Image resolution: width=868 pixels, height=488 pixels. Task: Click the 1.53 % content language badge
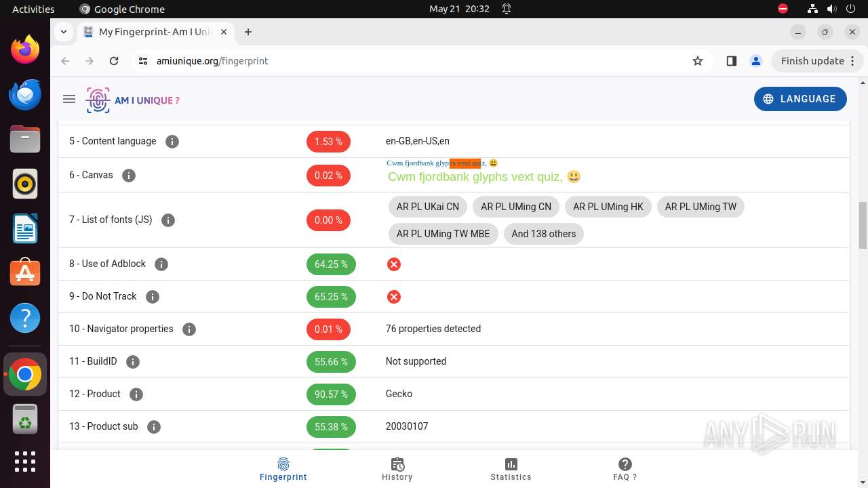tap(328, 142)
